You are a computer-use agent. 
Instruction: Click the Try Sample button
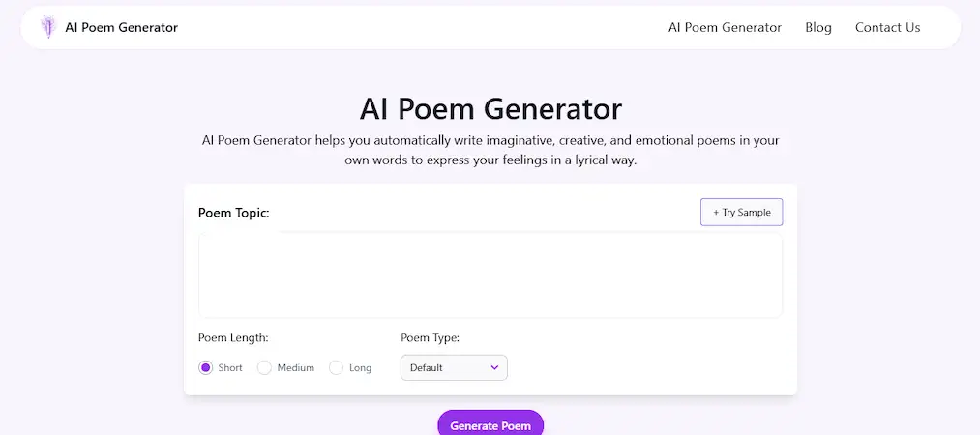[x=741, y=213]
